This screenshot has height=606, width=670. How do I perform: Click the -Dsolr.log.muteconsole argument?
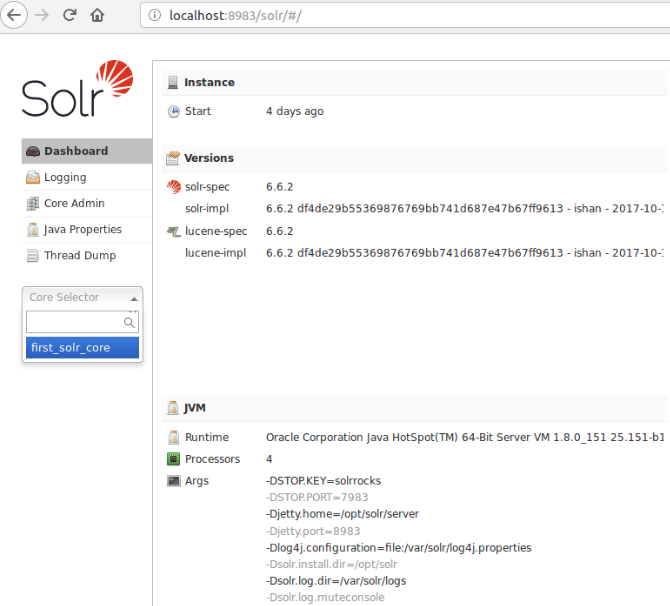pos(325,597)
